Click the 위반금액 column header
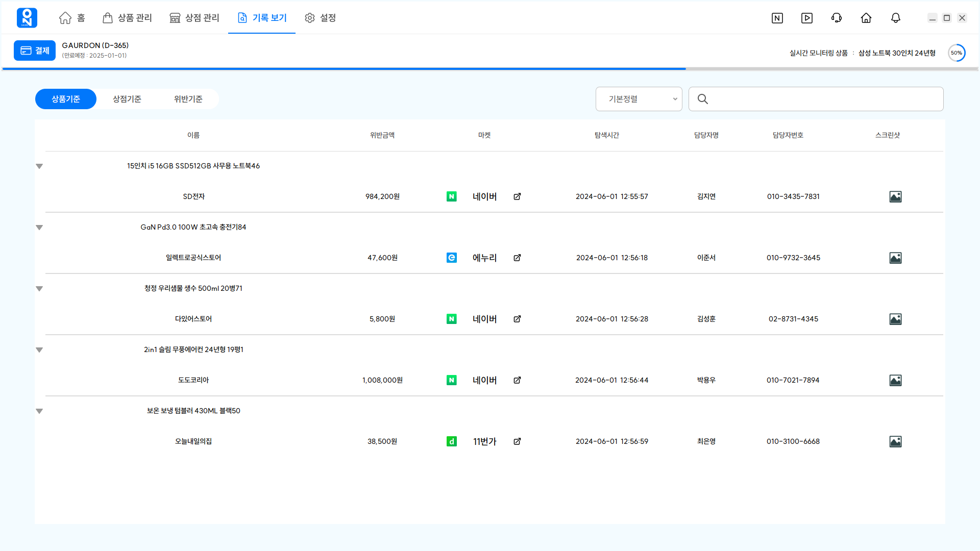Viewport: 980px width, 551px height. 382,135
